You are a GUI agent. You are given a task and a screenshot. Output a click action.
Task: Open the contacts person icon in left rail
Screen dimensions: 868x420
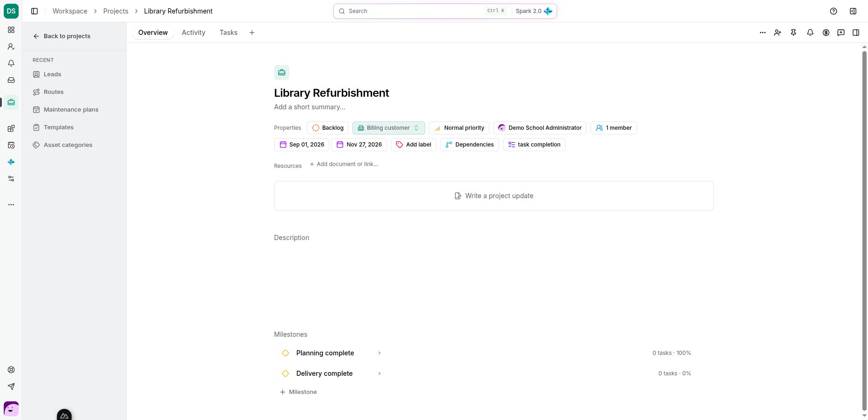(x=11, y=47)
